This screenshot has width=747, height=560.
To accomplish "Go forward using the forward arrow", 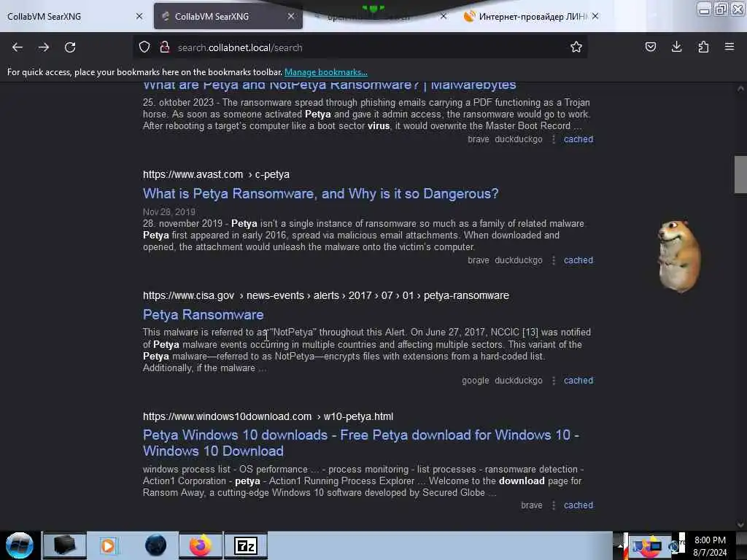I will point(44,47).
